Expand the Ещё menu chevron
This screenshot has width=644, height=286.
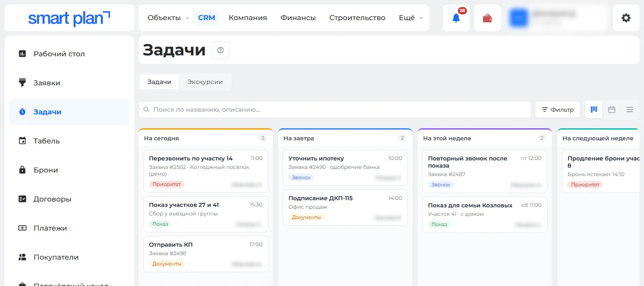[x=421, y=18]
